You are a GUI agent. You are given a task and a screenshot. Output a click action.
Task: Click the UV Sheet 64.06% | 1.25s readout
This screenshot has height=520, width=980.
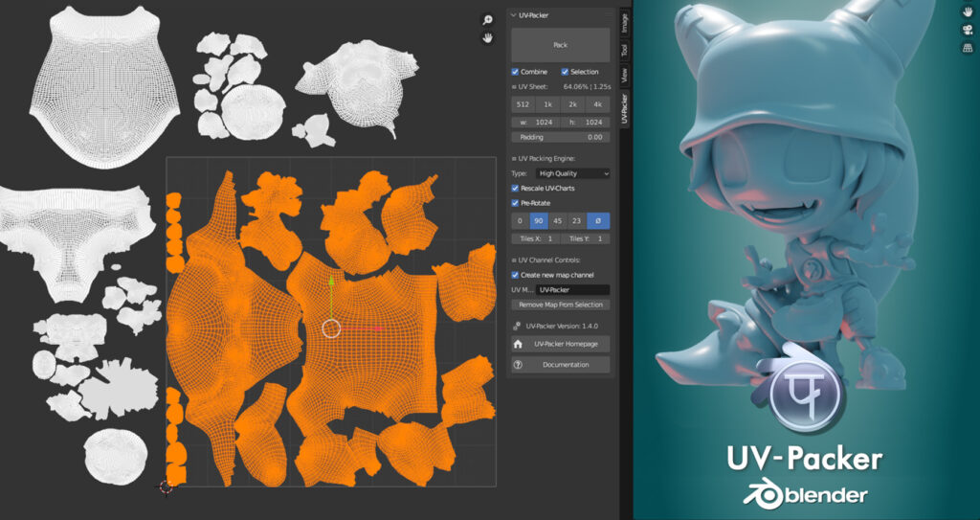(586, 87)
